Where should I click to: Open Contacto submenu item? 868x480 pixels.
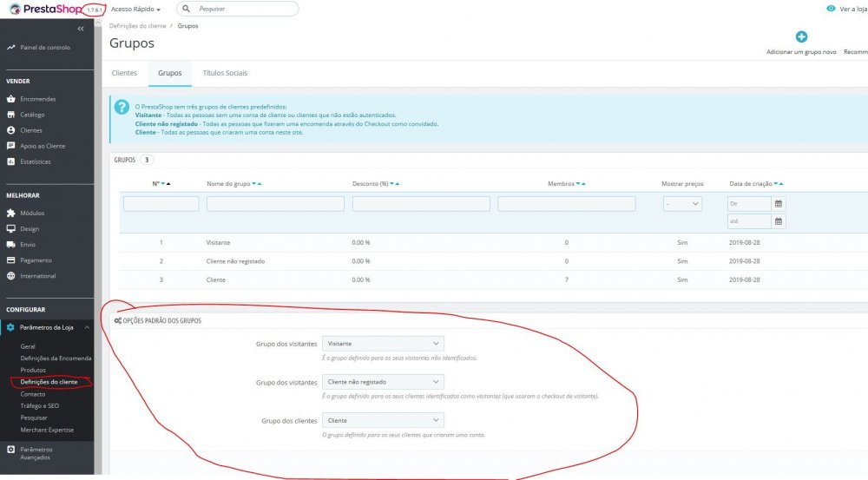click(33, 393)
